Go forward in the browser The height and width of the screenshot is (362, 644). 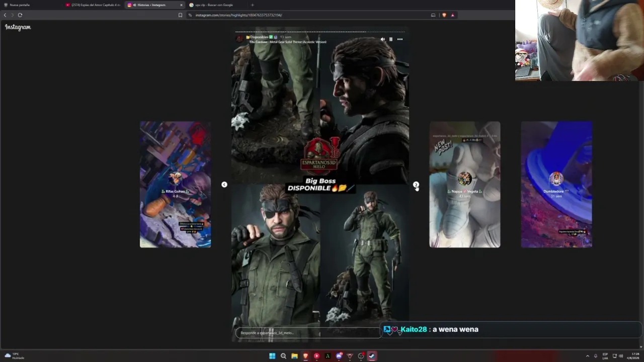(13, 15)
